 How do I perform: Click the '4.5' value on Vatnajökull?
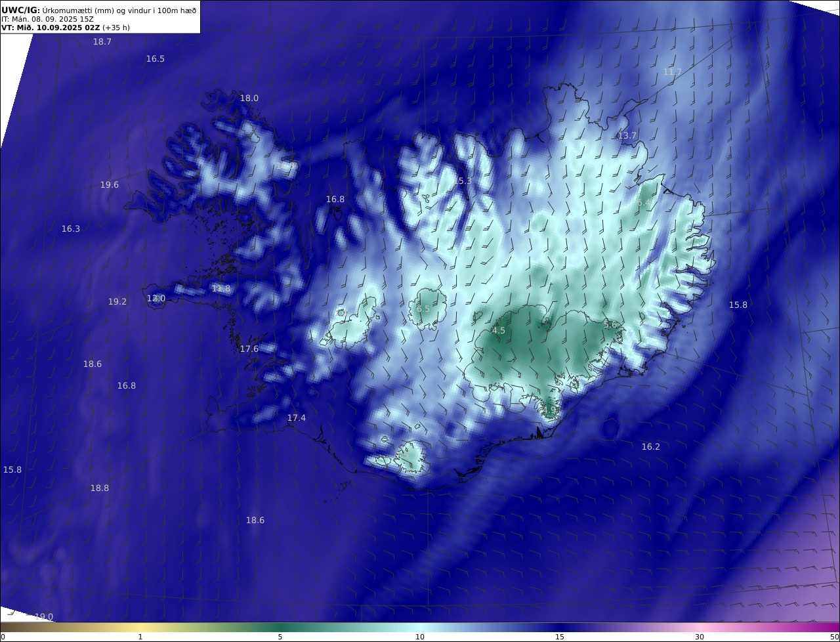(x=499, y=330)
